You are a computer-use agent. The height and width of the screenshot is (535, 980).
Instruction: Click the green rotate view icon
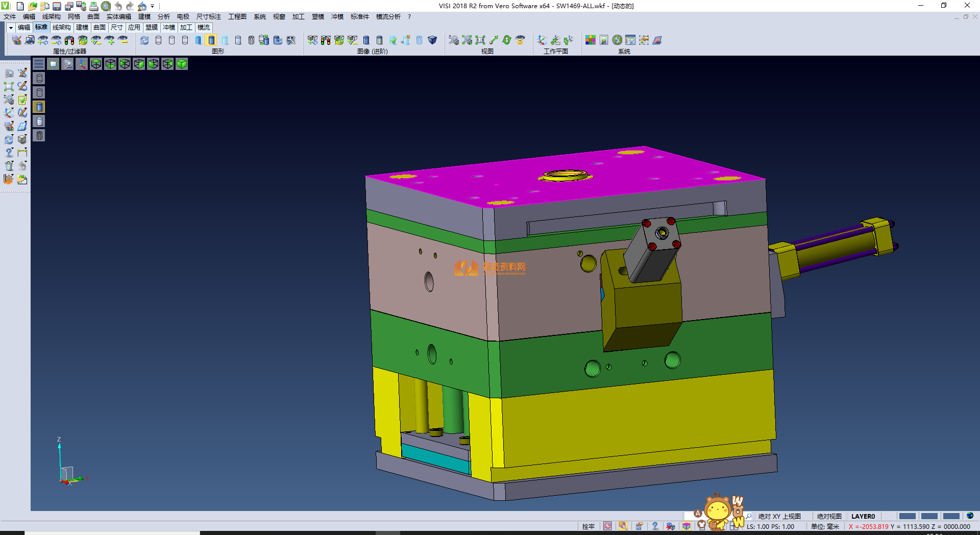506,40
